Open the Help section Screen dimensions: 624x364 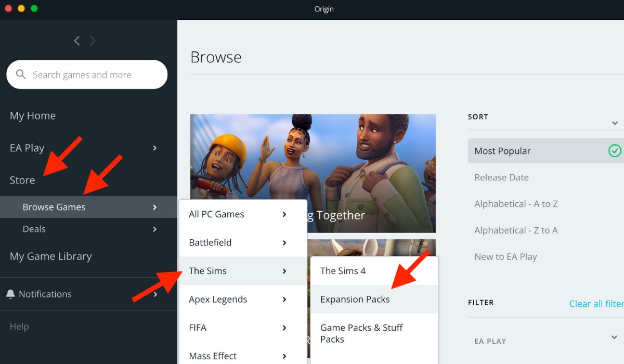click(x=19, y=326)
